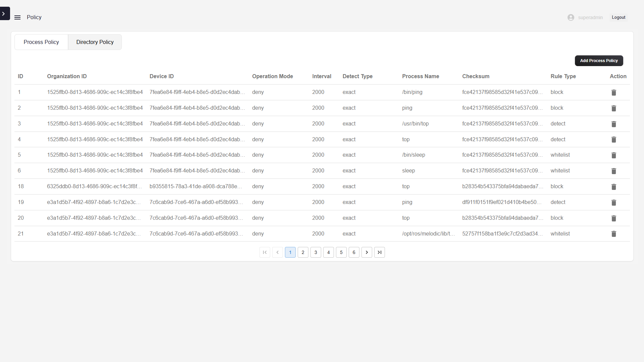Go to page 3 in pagination

point(315,252)
